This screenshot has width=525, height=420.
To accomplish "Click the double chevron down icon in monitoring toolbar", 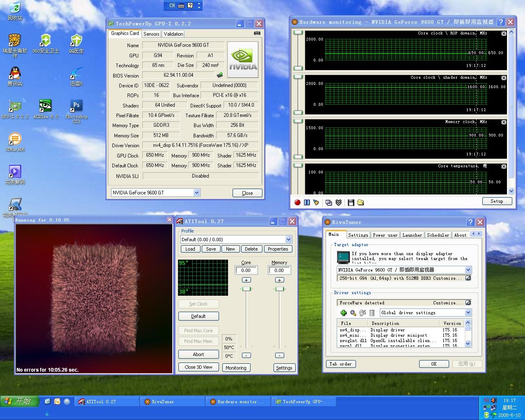I will point(338,202).
